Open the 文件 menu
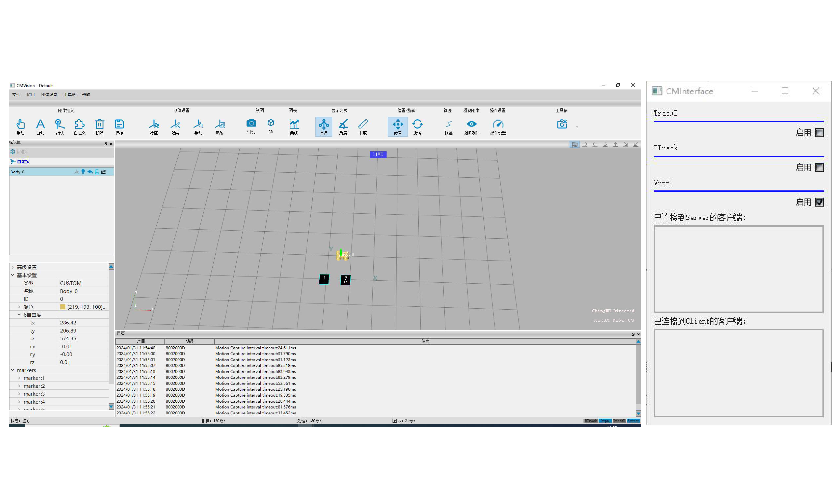The image size is (840, 504). [x=16, y=95]
